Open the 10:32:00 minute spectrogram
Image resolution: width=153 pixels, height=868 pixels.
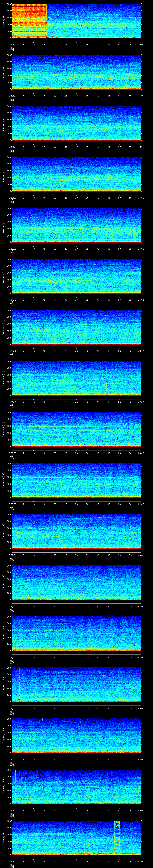pyautogui.click(x=76, y=174)
